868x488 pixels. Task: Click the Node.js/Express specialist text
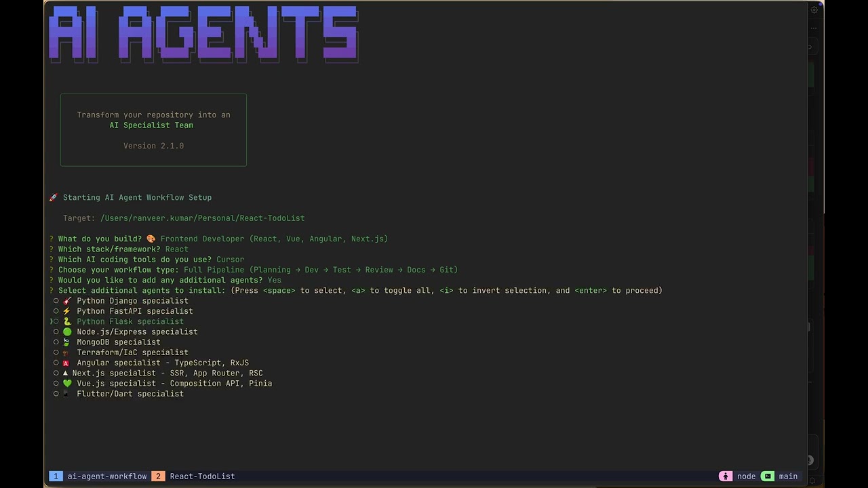[137, 332]
